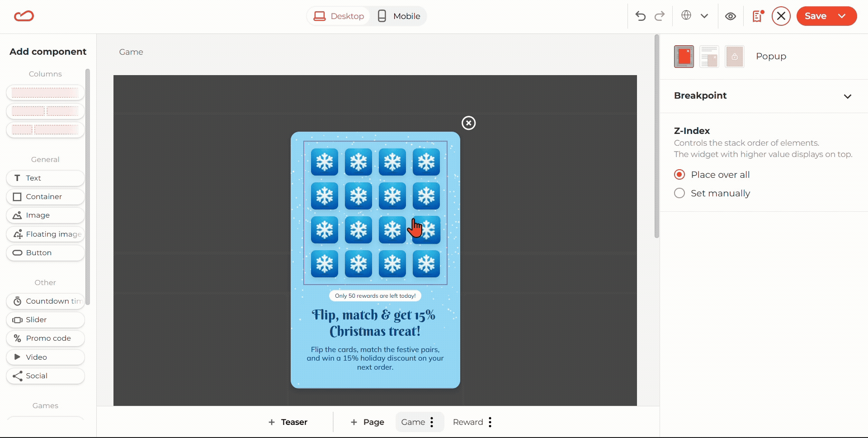Switch to the Reward page tab

click(467, 422)
